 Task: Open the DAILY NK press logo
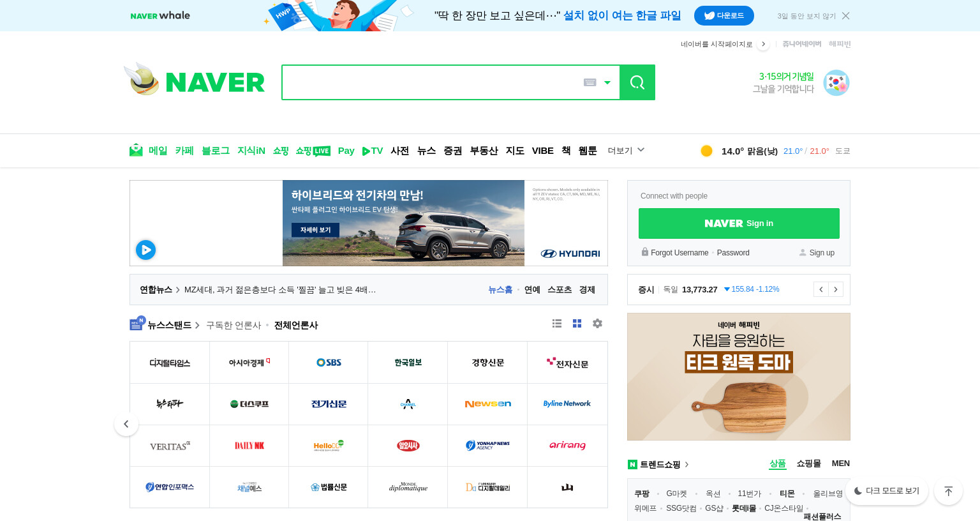click(x=249, y=446)
